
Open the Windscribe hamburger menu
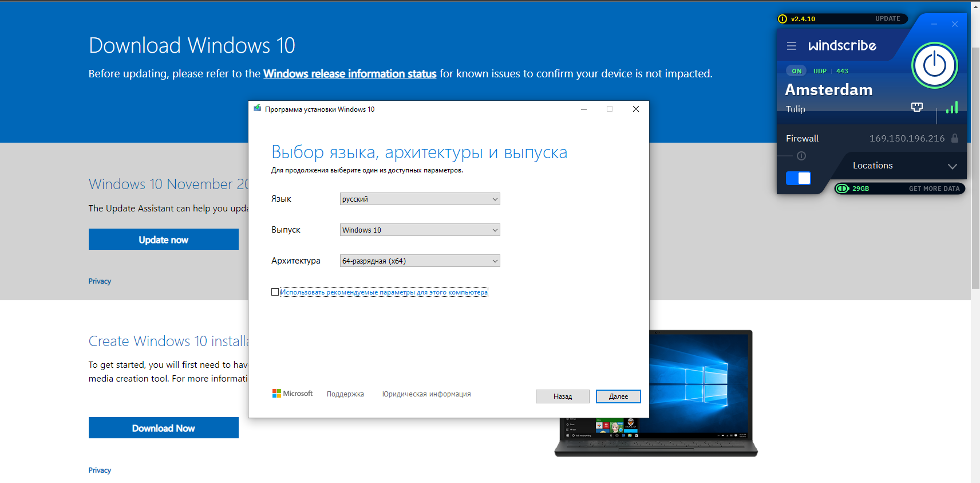click(x=791, y=46)
